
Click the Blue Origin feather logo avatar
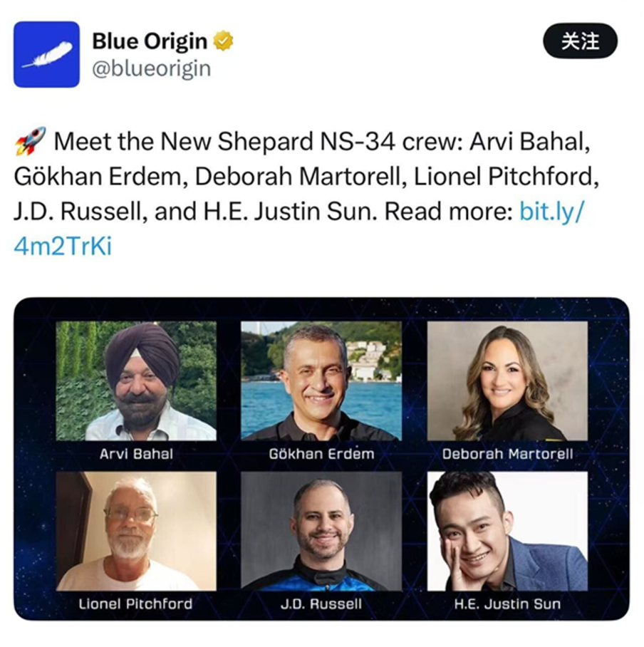point(46,54)
